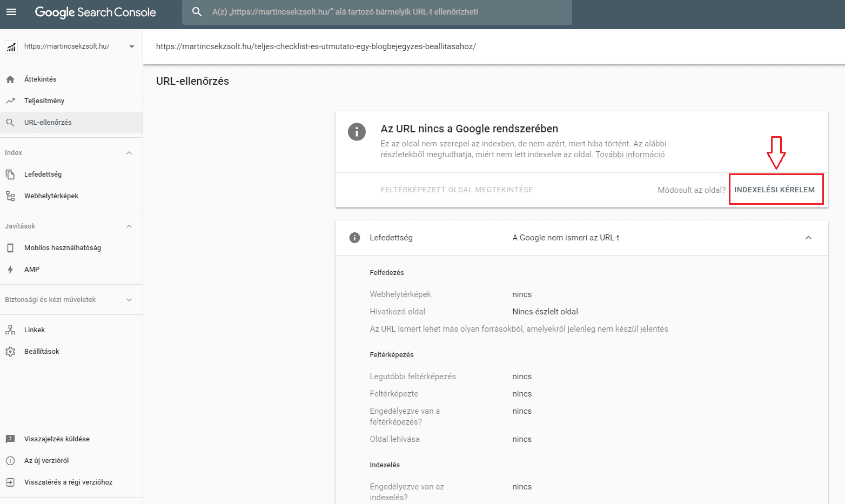This screenshot has height=504, width=845.
Task: Click the Mobilos használhatóság phone icon
Action: click(x=10, y=248)
